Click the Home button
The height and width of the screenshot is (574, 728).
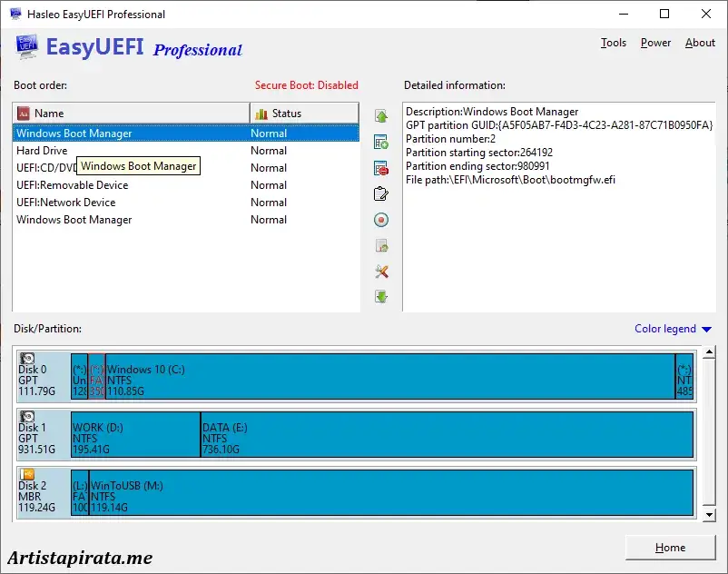670,548
